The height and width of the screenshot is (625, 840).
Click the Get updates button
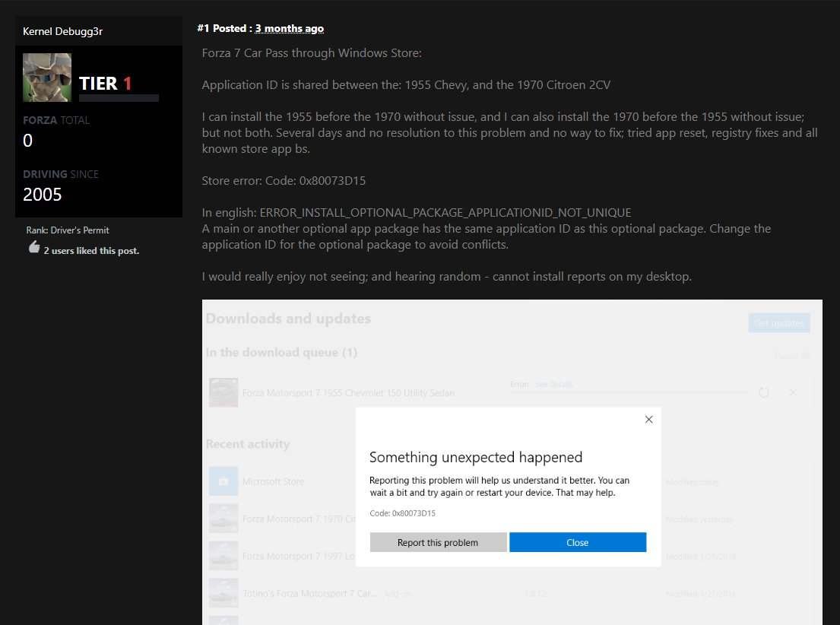pyautogui.click(x=779, y=322)
